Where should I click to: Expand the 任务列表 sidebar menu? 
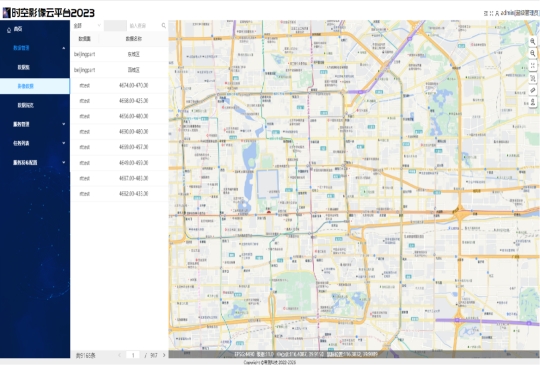tap(34, 143)
